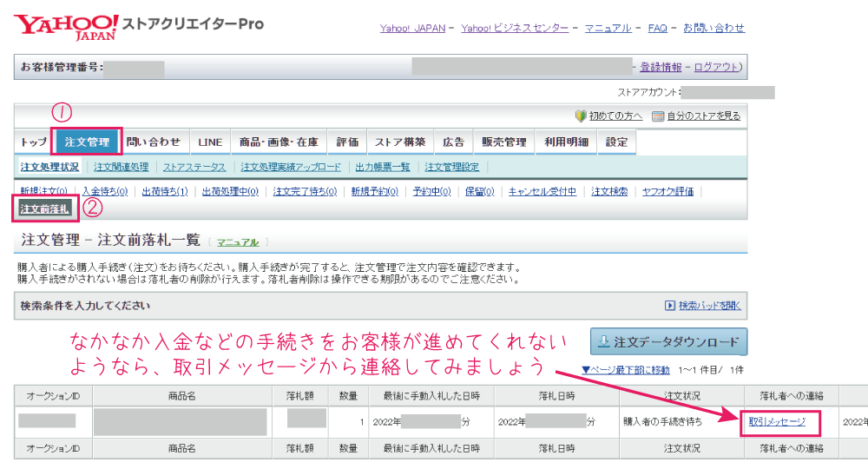Open the FAQ link
Viewport: 868px width, 469px height.
pos(658,28)
